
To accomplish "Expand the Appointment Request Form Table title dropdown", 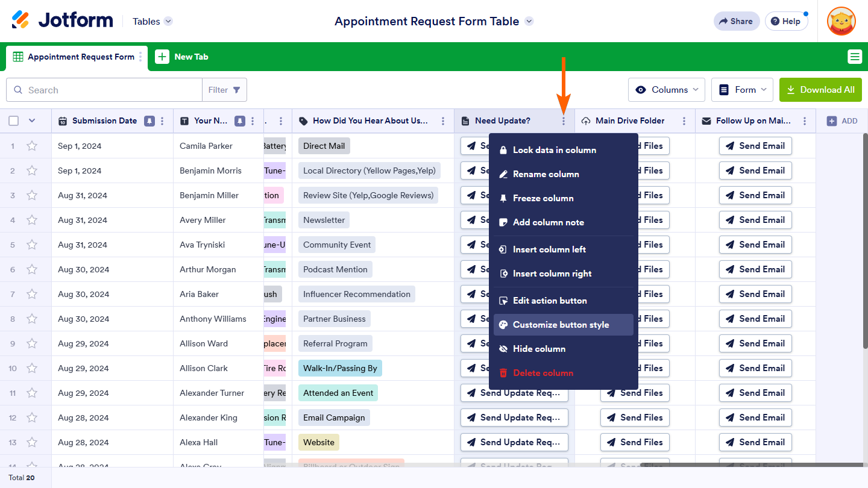I will tap(529, 21).
